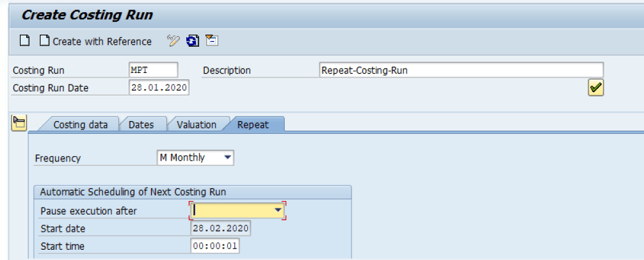The height and width of the screenshot is (260, 644).
Task: Click the Costing Run Date field
Action: click(x=159, y=88)
